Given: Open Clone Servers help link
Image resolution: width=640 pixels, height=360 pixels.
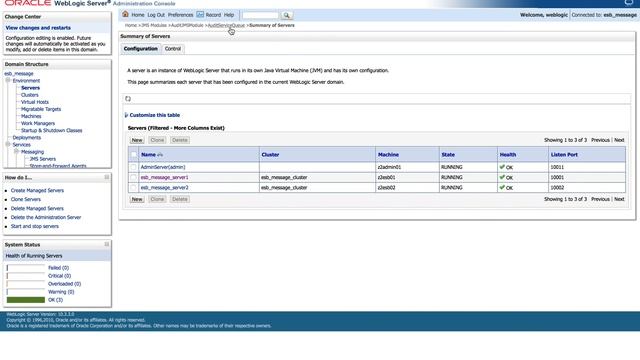Looking at the screenshot, I should 26,200.
